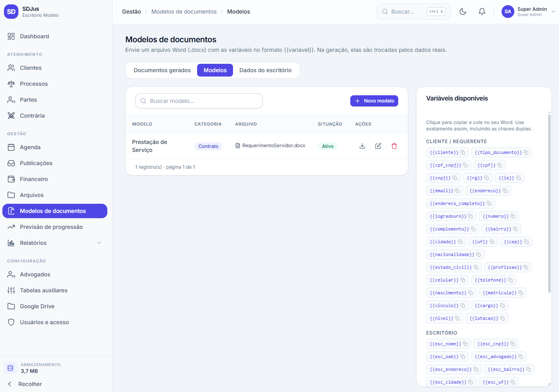
Task: Copy the {{rg}} variable
Action: pos(478,178)
